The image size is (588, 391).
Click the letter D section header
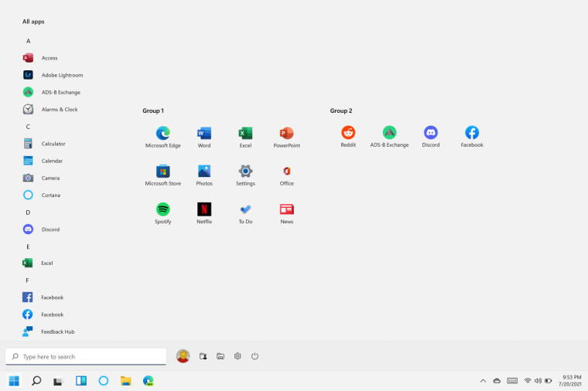[28, 212]
